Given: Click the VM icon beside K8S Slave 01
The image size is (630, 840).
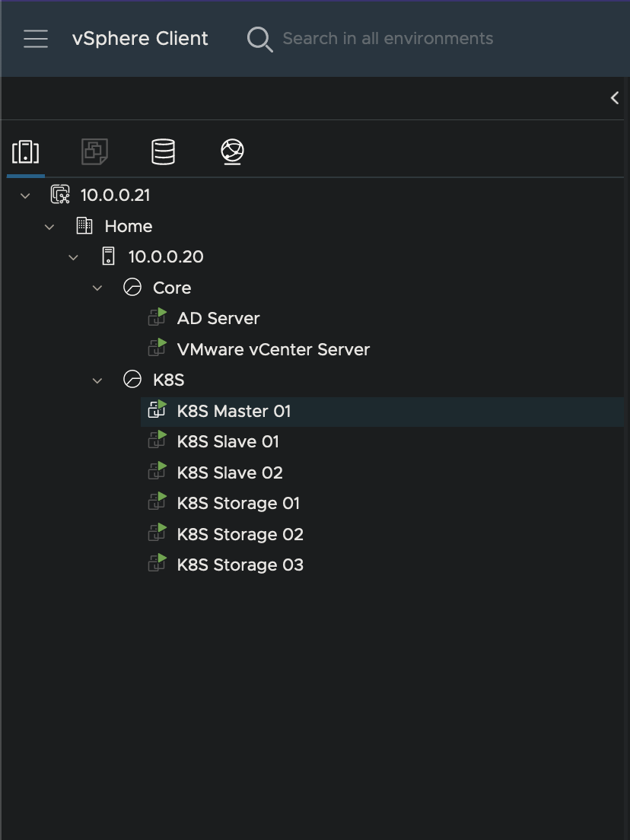Looking at the screenshot, I should (157, 440).
